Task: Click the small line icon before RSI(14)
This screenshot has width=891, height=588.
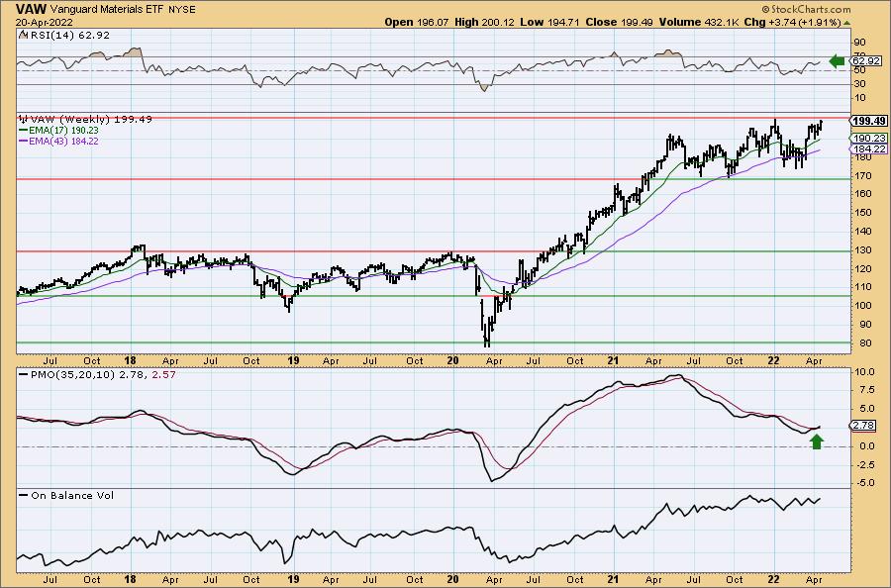Action: click(x=24, y=35)
